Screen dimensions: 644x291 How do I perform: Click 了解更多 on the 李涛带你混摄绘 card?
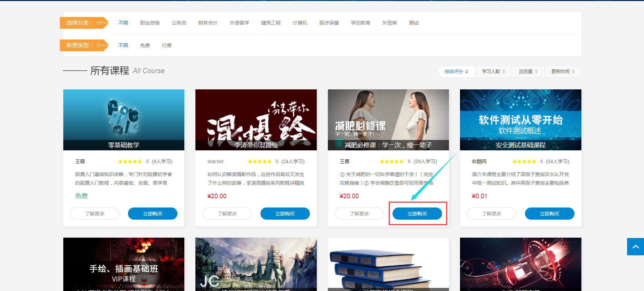[227, 214]
